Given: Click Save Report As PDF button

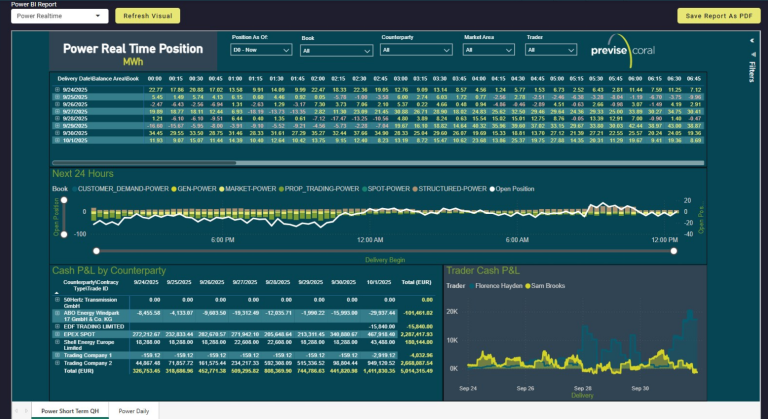Looking at the screenshot, I should coord(718,16).
